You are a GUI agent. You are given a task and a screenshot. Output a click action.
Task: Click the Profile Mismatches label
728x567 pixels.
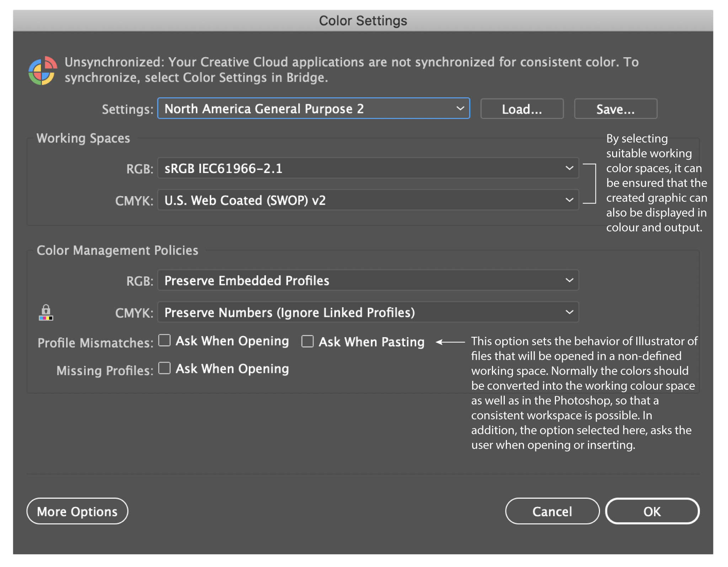tap(95, 343)
